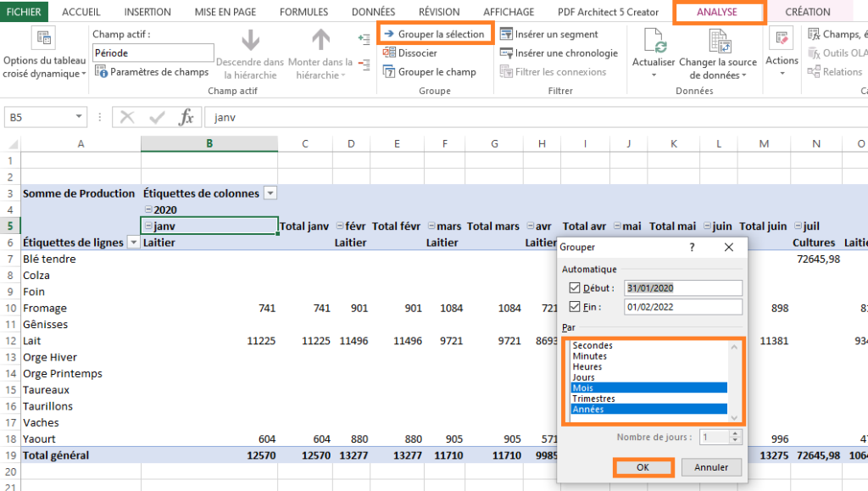Close the Grouper dialog
868x491 pixels.
(x=728, y=247)
